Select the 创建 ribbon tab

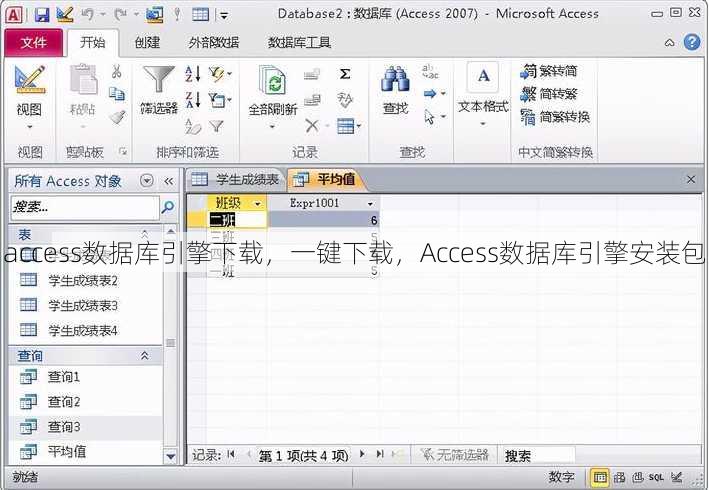[x=147, y=42]
